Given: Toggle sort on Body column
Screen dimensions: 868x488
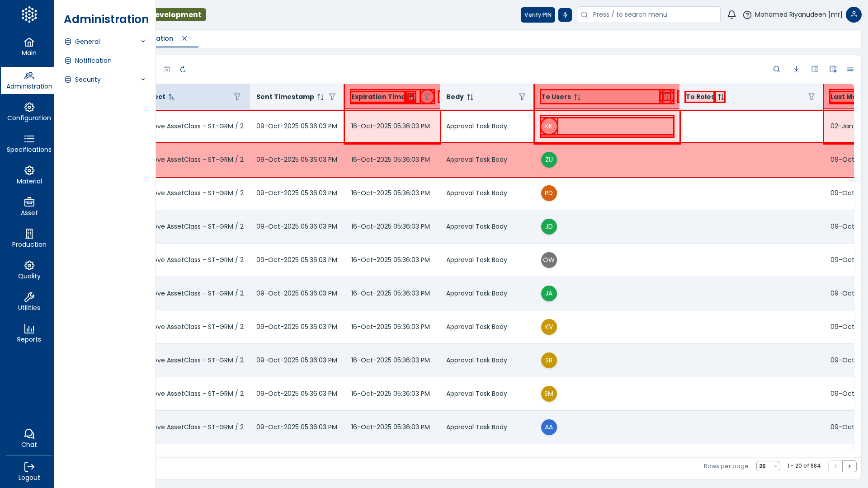Looking at the screenshot, I should point(470,97).
